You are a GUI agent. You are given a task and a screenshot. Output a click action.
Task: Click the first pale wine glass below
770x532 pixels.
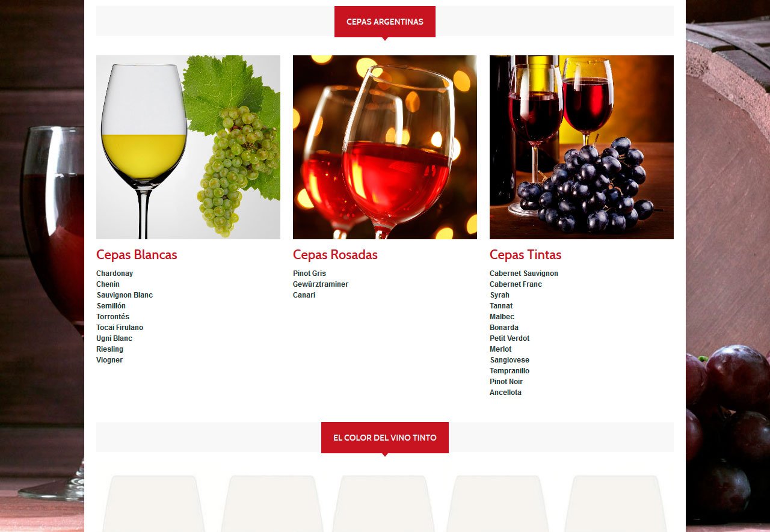click(x=154, y=504)
